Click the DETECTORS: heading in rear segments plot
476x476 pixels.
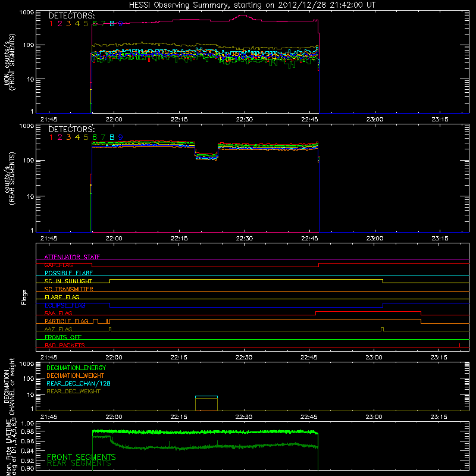tap(72, 129)
